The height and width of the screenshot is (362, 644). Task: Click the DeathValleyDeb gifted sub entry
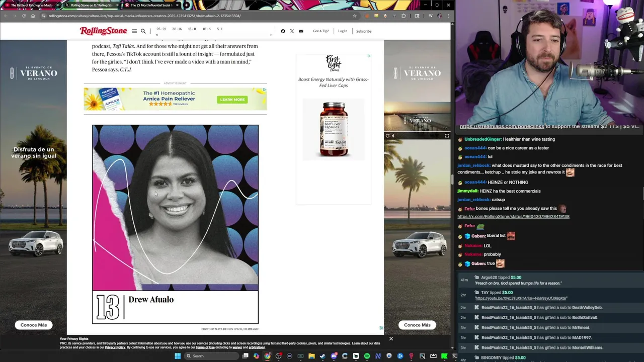pyautogui.click(x=550, y=308)
